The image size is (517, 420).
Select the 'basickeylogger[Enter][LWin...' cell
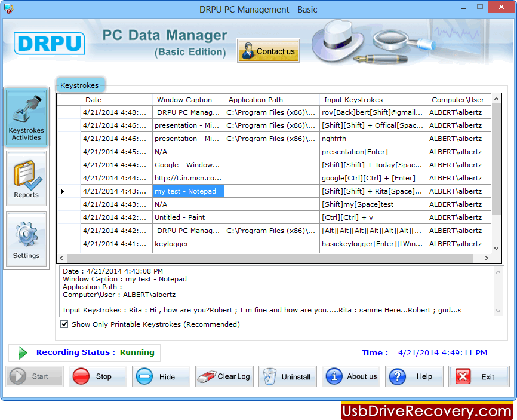point(373,244)
